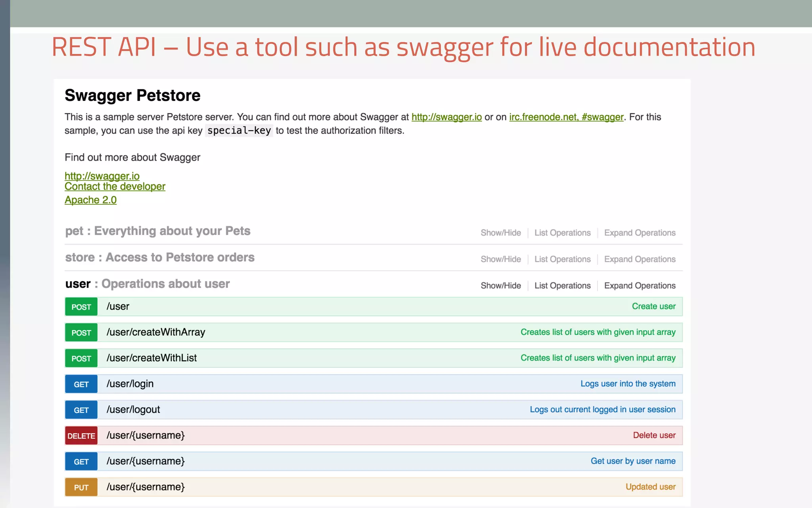This screenshot has height=508, width=812.
Task: Toggle Show/Hide for the store section
Action: click(x=500, y=259)
